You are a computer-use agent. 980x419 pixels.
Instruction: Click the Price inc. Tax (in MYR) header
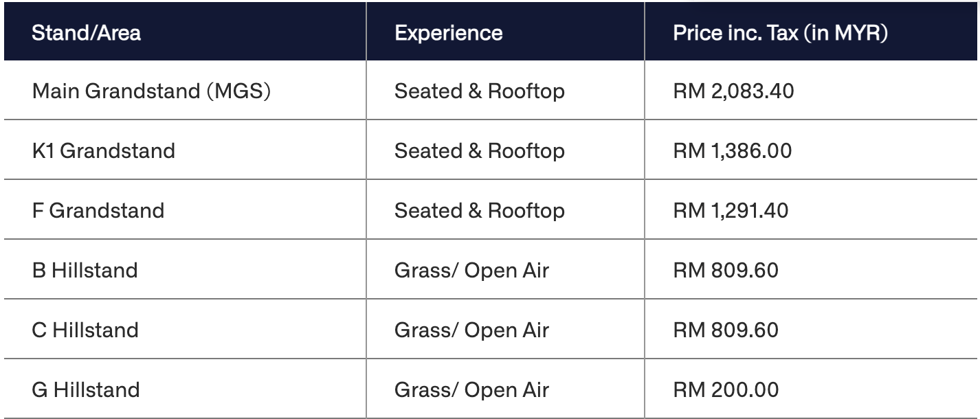781,33
